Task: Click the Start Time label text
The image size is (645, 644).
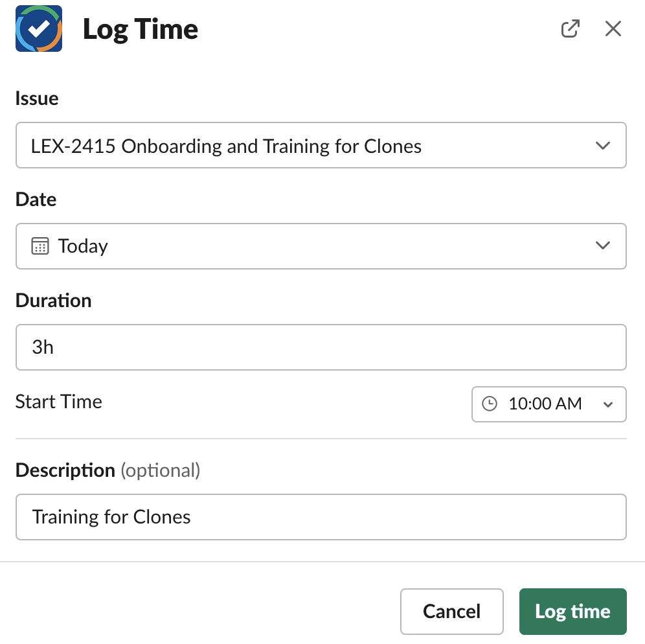Action: tap(58, 402)
